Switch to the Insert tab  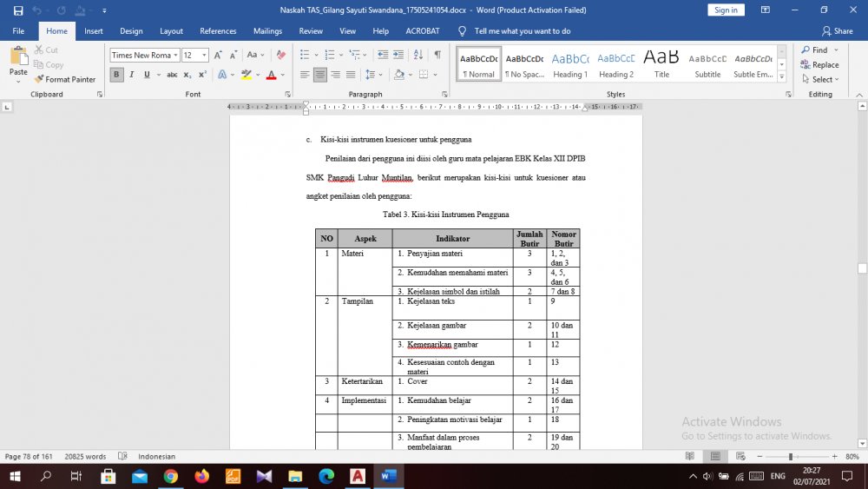[x=94, y=31]
